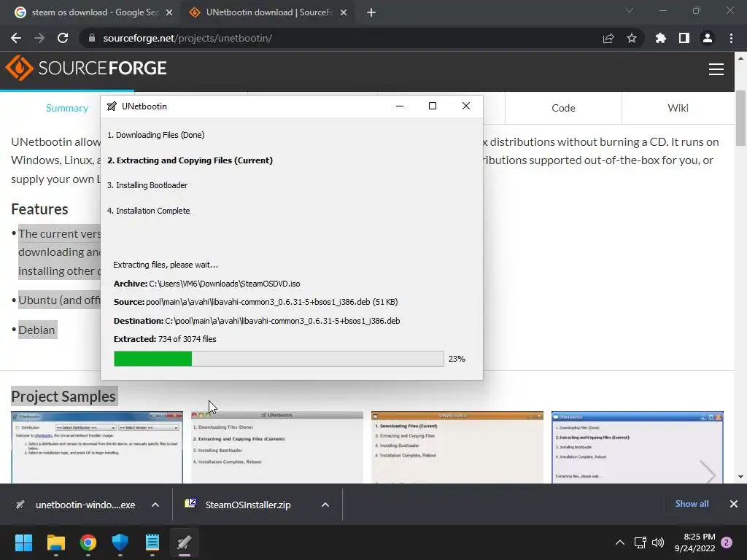Open a new Chrome tab
Viewport: 747px width, 560px height.
point(371,13)
